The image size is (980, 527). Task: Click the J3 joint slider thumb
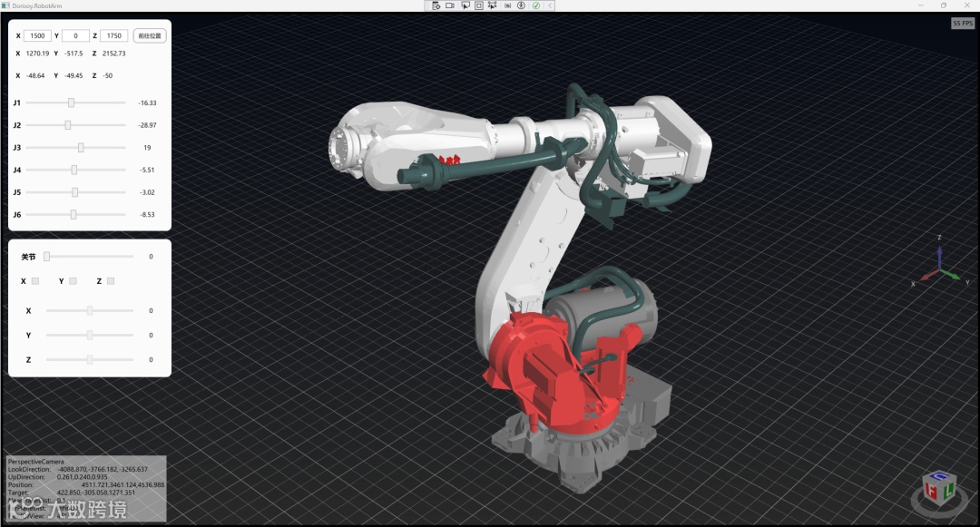tap(81, 147)
